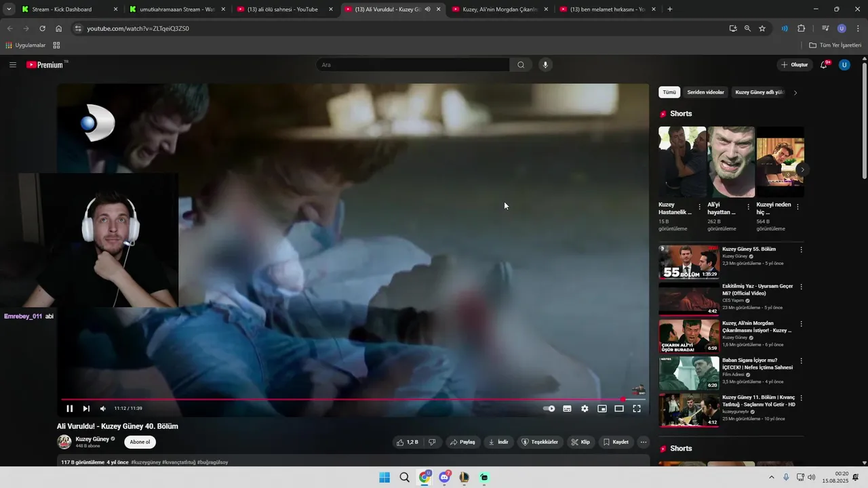Screen dimensions: 868x488
Task: Switch to Stream - Kick Dashboard tab
Action: tap(62, 9)
